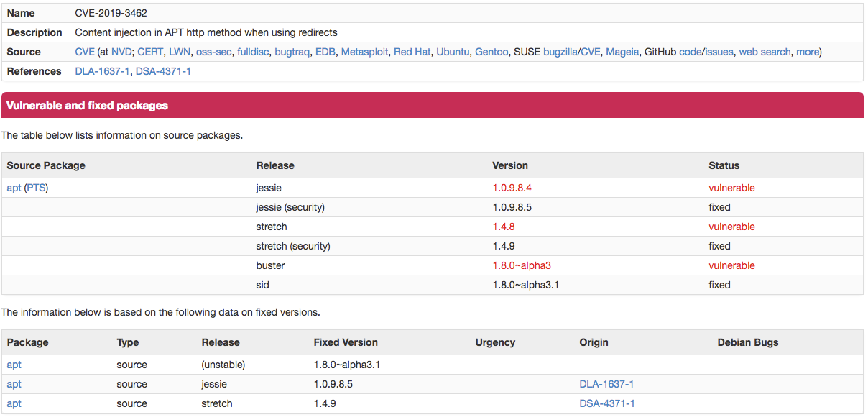The image size is (868, 420).
Task: Follow the oss-sec link
Action: 213,52
